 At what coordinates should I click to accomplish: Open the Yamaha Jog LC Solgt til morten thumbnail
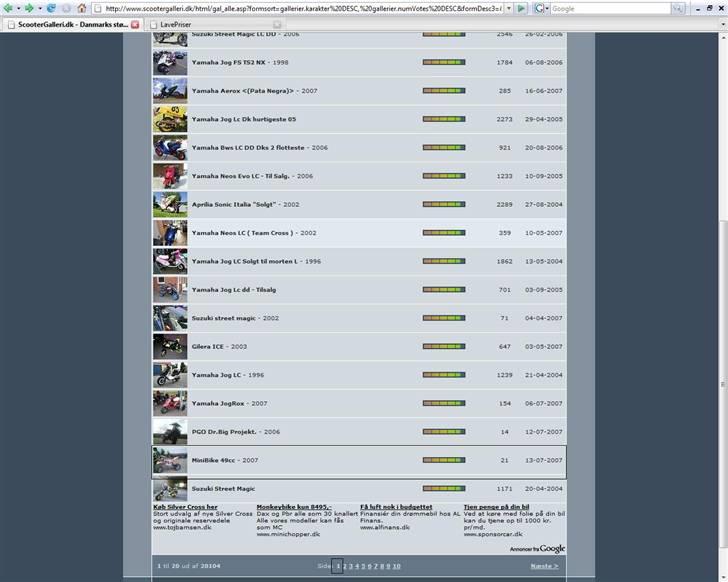pyautogui.click(x=170, y=261)
